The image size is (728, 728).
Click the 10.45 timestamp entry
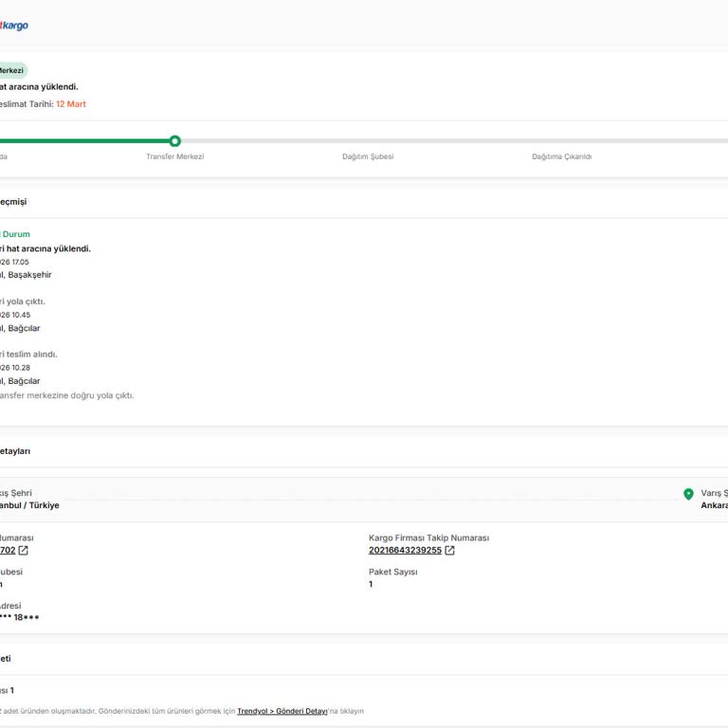(15, 315)
